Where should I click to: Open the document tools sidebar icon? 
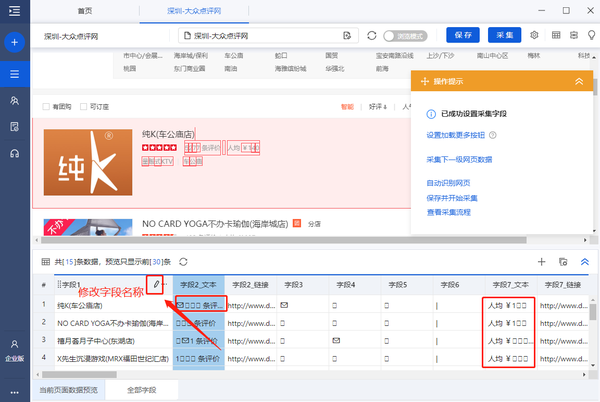point(15,127)
